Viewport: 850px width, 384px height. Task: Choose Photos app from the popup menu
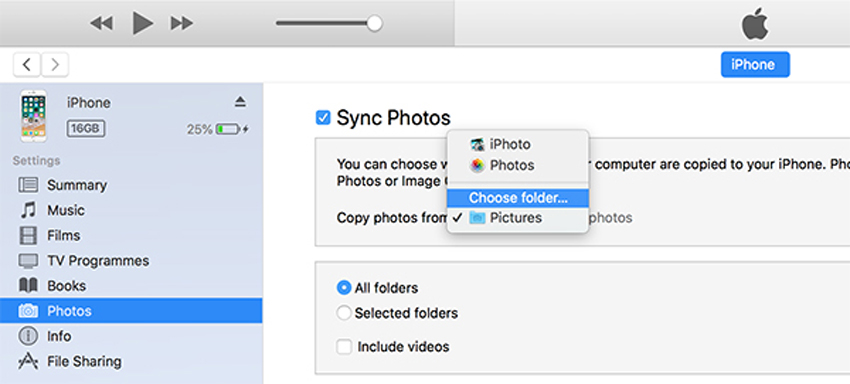[518, 165]
